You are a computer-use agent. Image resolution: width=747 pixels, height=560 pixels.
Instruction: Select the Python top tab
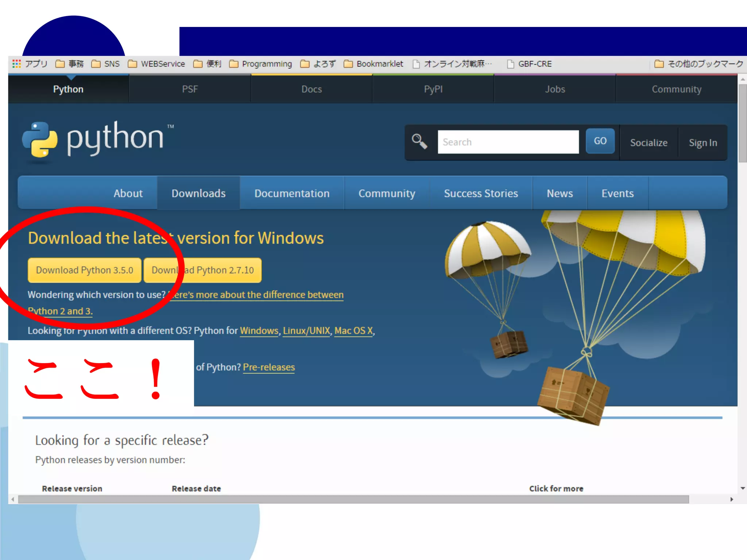[68, 89]
